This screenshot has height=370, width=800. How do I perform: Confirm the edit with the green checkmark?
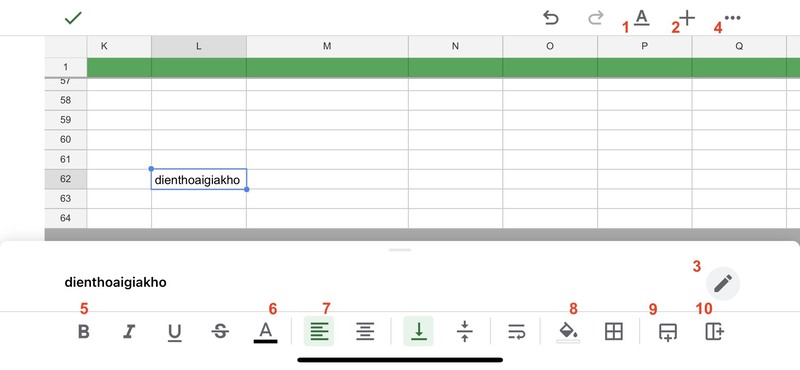coord(73,18)
